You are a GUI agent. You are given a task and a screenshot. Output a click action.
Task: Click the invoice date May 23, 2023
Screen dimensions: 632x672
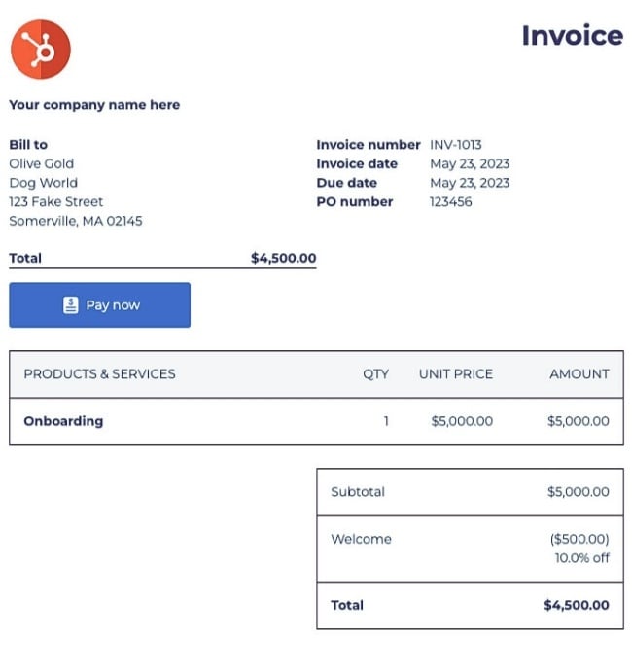pos(470,163)
